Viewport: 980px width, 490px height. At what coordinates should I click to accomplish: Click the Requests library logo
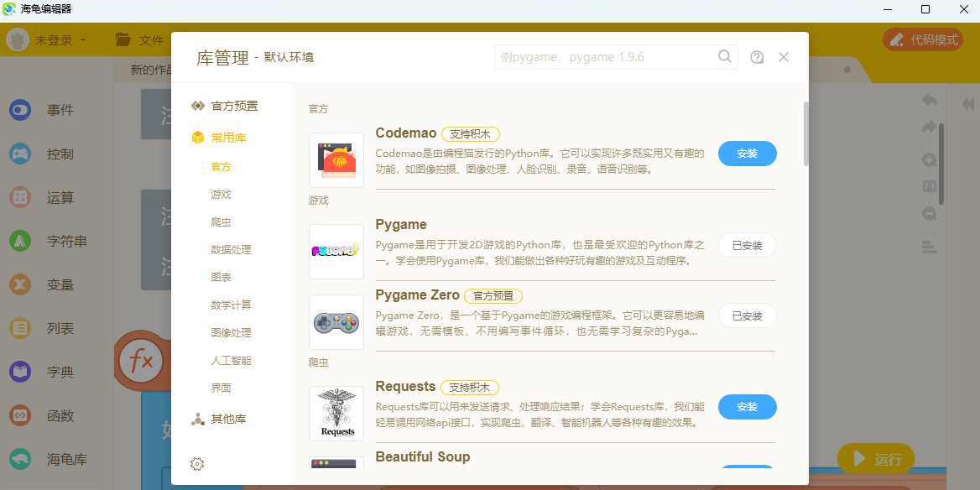coord(336,414)
